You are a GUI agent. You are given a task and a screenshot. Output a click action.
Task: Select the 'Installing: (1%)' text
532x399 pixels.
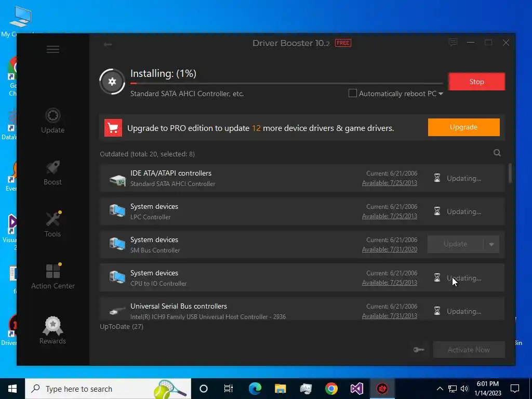coord(163,74)
